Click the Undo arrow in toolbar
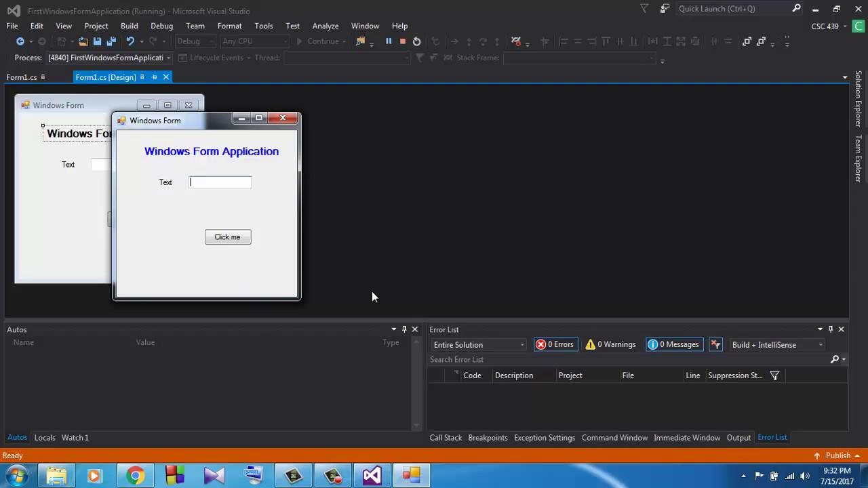The image size is (868, 488). (130, 41)
